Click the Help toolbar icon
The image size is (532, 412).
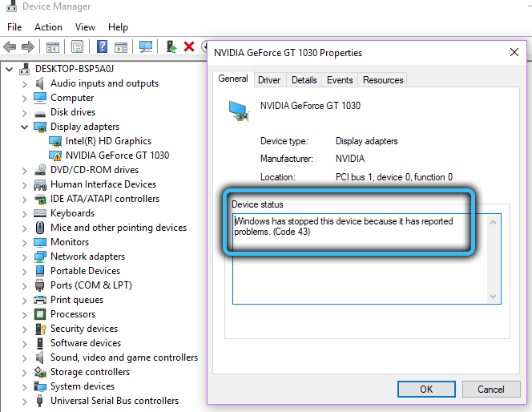coord(102,46)
